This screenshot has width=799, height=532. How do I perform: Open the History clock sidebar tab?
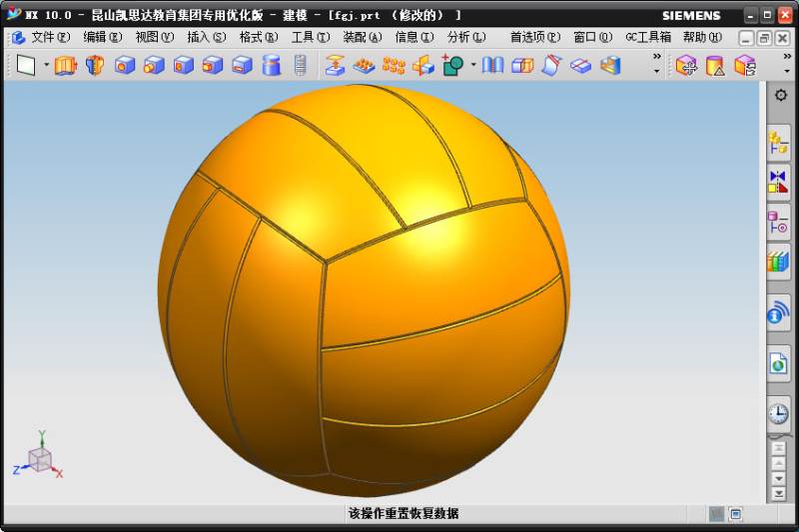[x=778, y=413]
